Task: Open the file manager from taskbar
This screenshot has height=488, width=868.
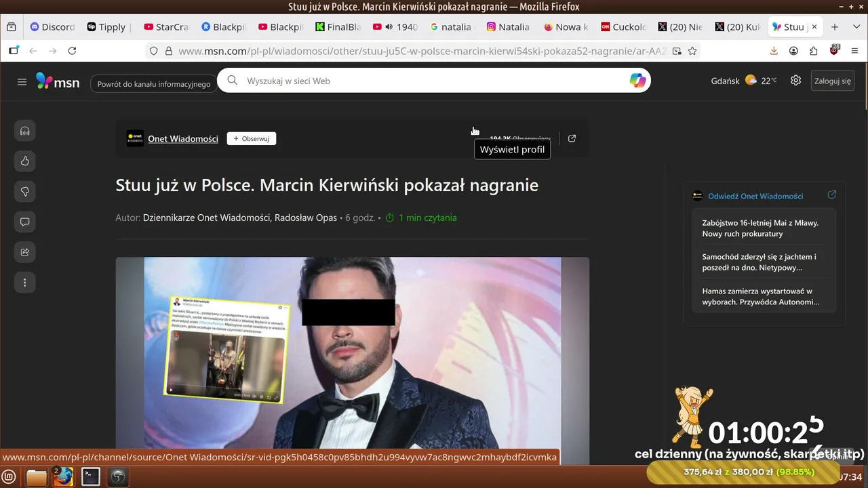Action: (x=37, y=477)
